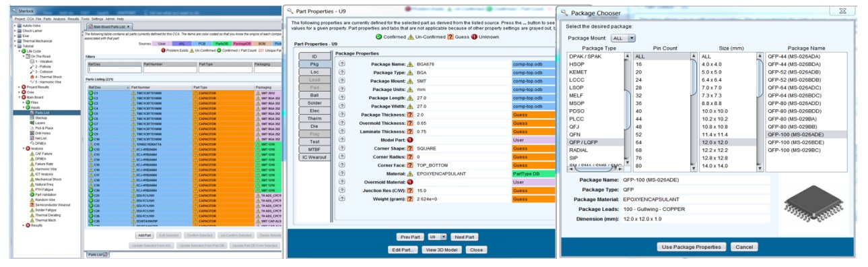Click the Tutorial project folder icon
Screen dimensions: 868x267
click(20, 47)
